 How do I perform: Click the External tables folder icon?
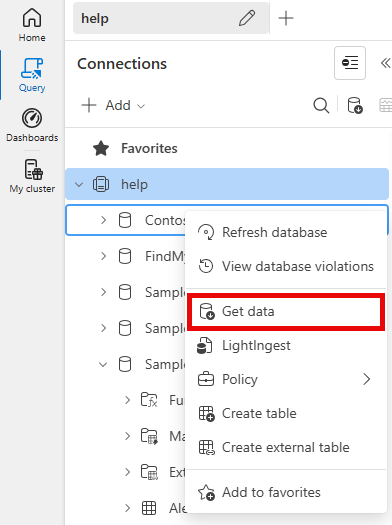point(149,472)
